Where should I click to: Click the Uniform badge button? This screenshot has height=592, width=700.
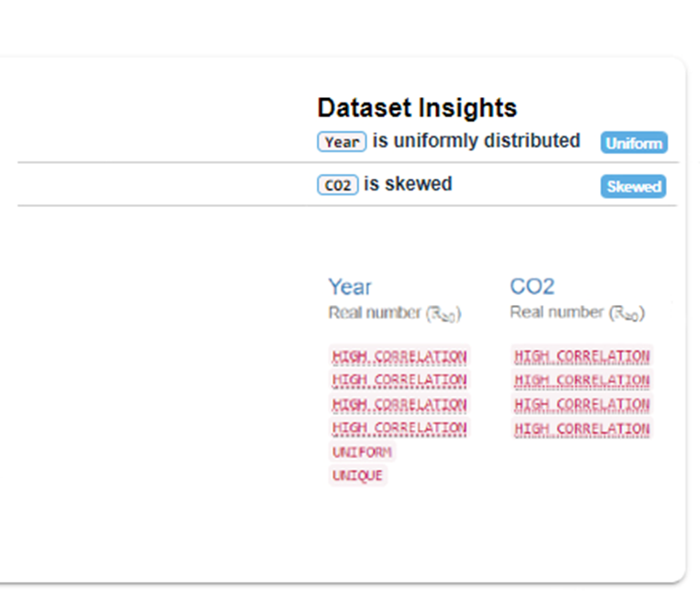click(634, 143)
